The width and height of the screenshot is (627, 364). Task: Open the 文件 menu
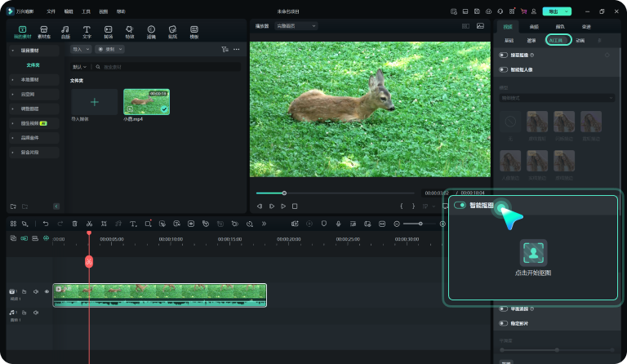(51, 11)
